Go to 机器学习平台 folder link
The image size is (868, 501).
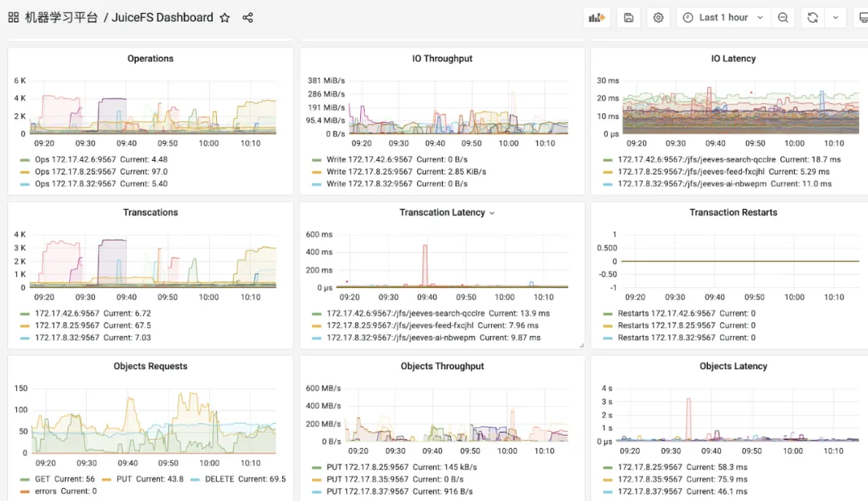(x=61, y=18)
